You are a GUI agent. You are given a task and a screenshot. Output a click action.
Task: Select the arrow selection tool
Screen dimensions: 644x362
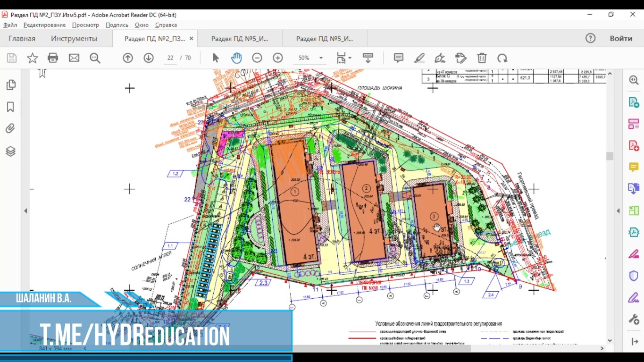[216, 58]
